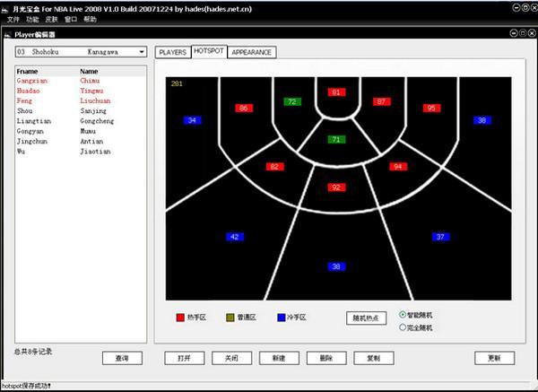Click the 总共8条记录 record count label
Viewport: 538px width, 392px height.
point(33,352)
